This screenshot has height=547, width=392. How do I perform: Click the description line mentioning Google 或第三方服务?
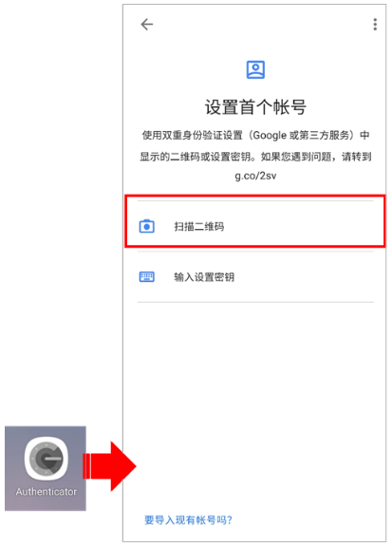click(255, 136)
